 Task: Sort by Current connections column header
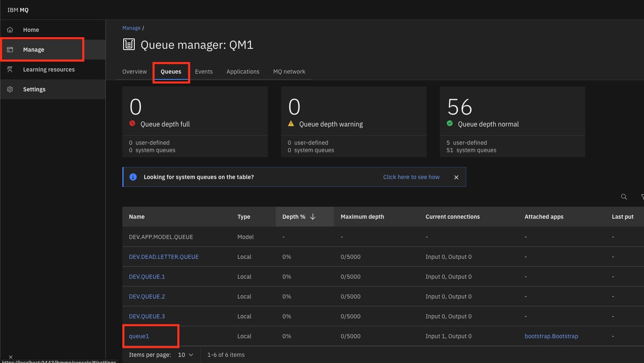pyautogui.click(x=453, y=217)
